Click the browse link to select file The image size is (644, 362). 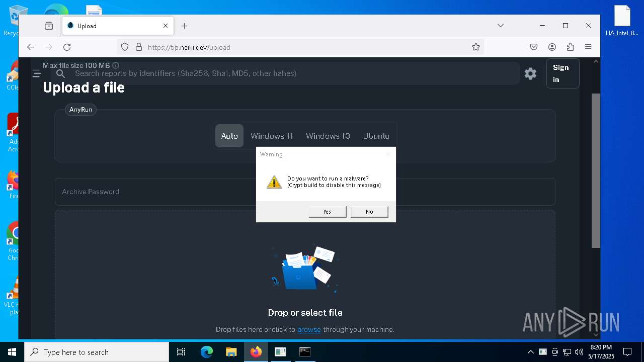(x=309, y=329)
